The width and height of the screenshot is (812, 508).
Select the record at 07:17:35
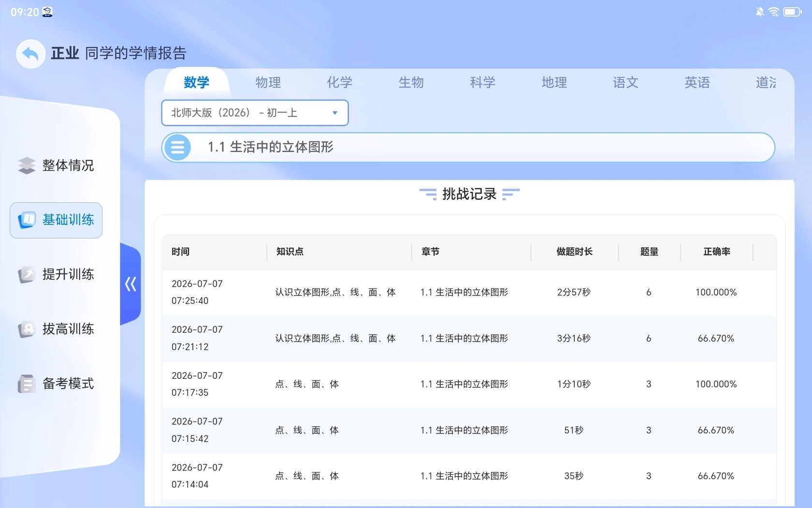(x=469, y=384)
